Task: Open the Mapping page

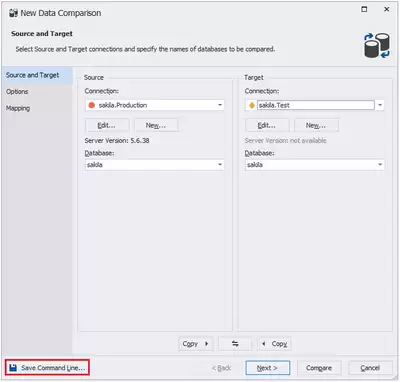Action: 18,108
